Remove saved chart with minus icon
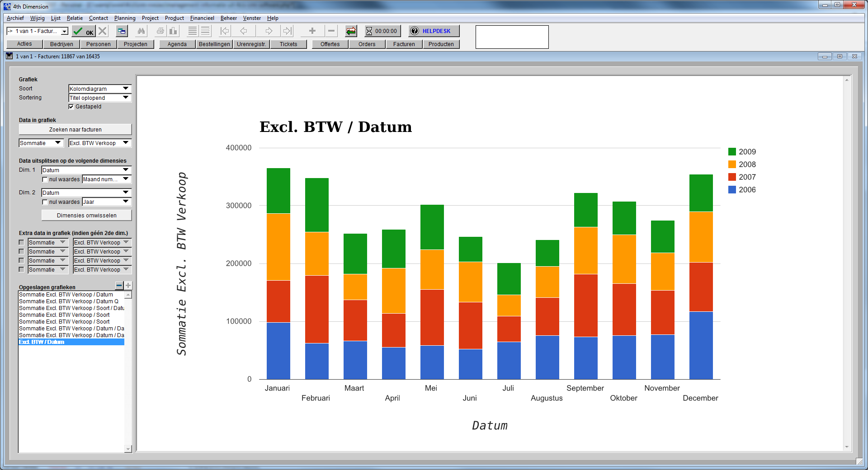Screen dimensions: 868x470 tap(119, 286)
